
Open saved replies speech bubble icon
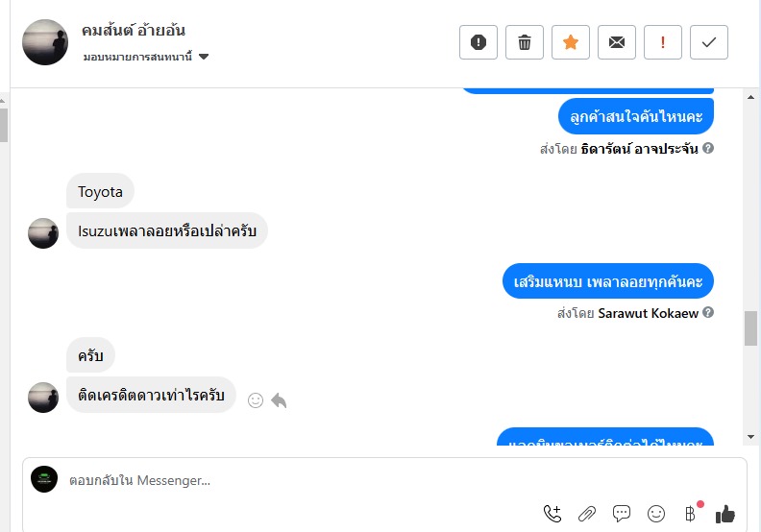[622, 514]
